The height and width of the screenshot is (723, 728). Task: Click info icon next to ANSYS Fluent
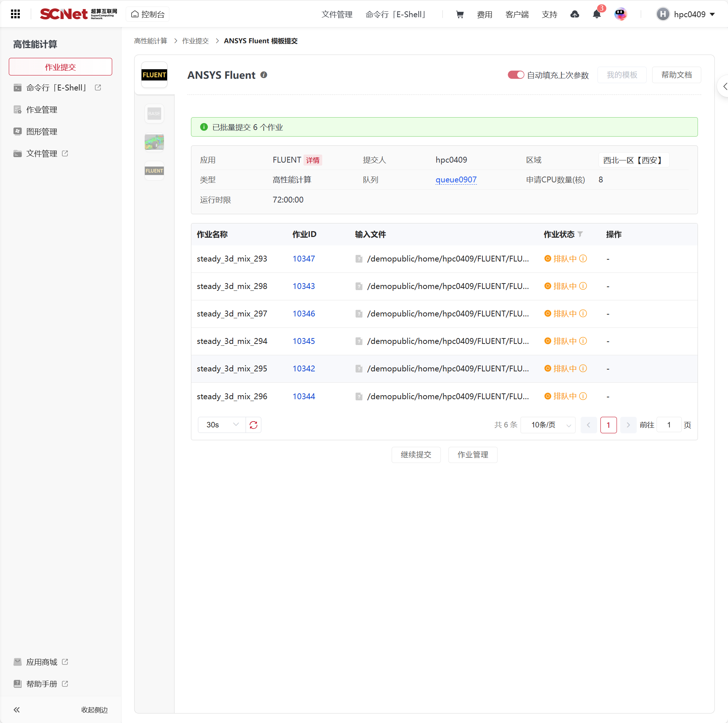tap(264, 75)
